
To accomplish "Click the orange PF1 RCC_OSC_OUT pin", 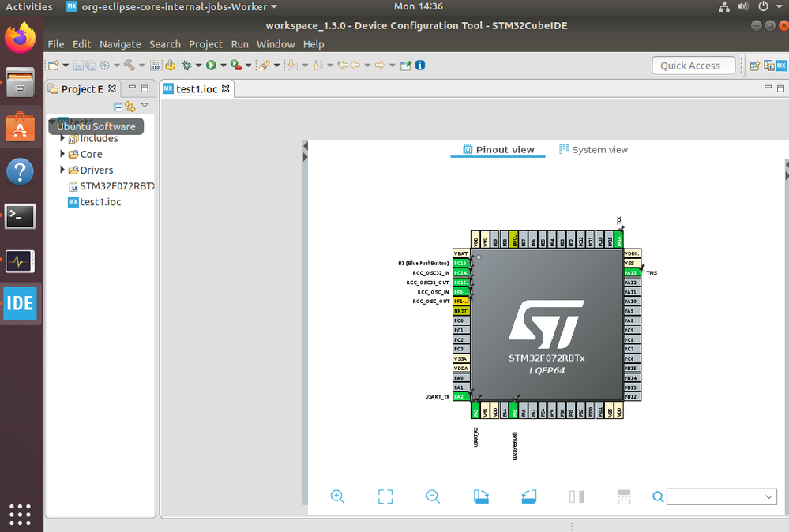I will click(461, 302).
